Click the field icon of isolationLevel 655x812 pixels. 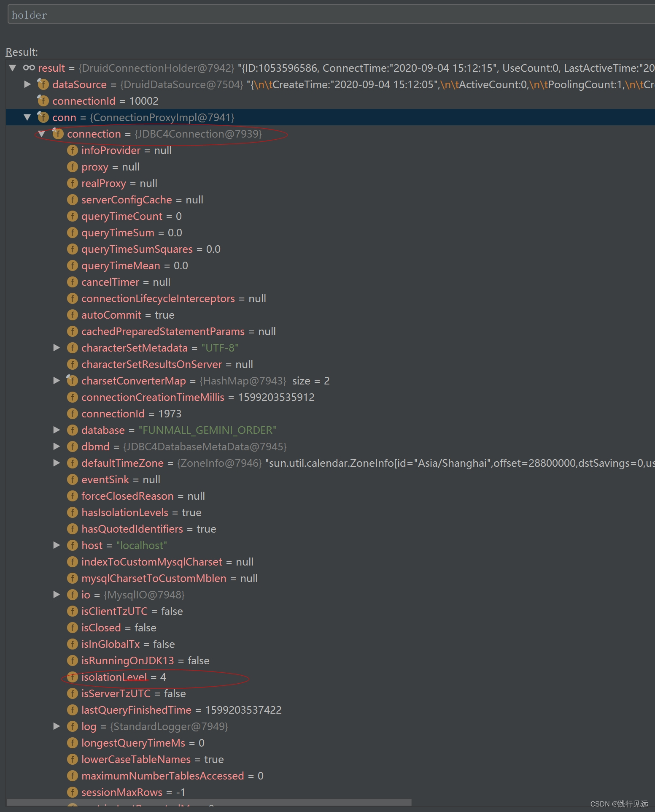73,677
